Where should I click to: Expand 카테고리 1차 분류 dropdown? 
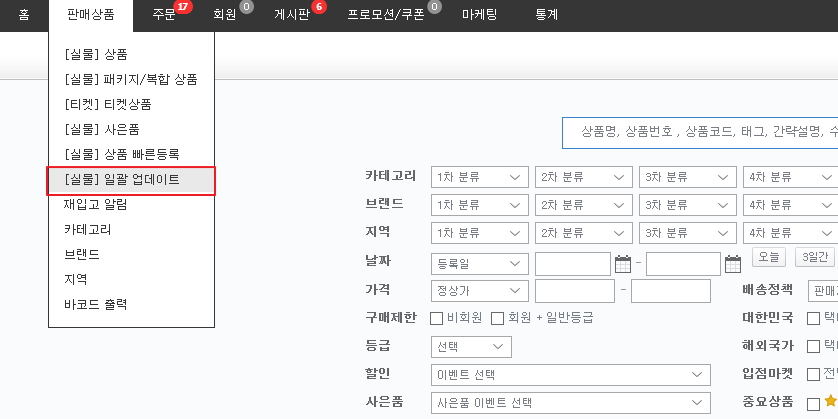[479, 177]
